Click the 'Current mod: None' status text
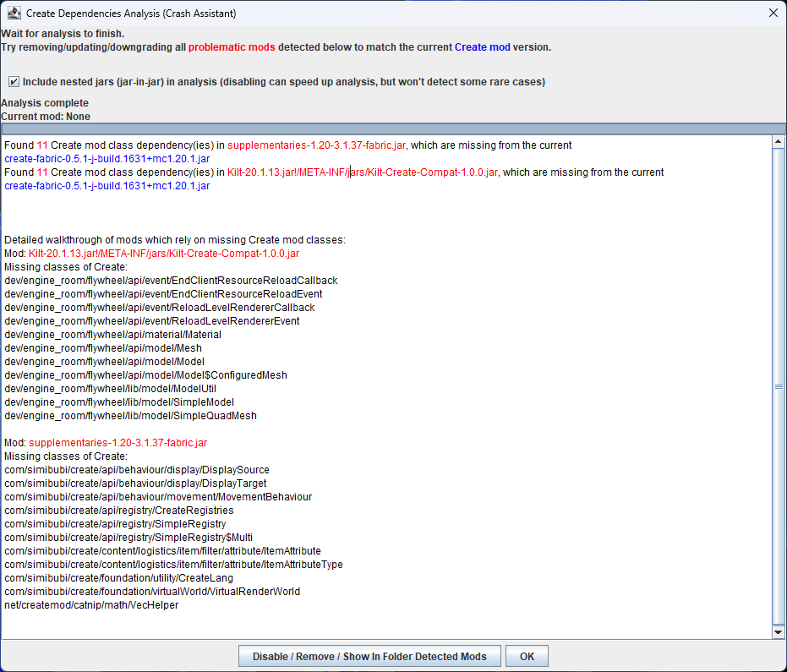 [46, 117]
